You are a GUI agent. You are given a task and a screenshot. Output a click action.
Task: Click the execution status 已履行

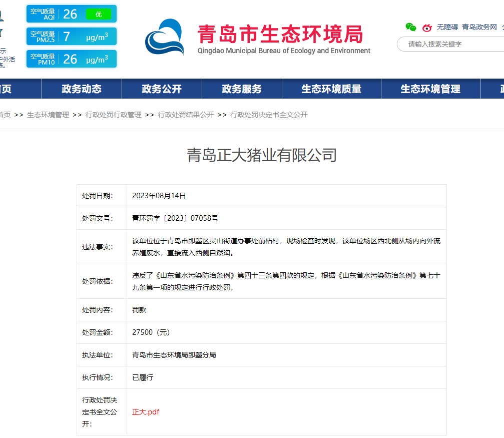[x=143, y=377]
